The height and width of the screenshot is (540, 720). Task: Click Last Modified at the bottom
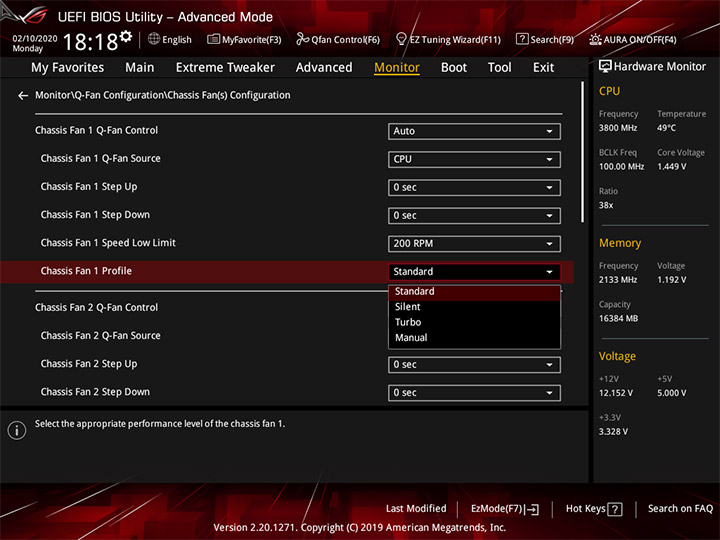tap(416, 509)
